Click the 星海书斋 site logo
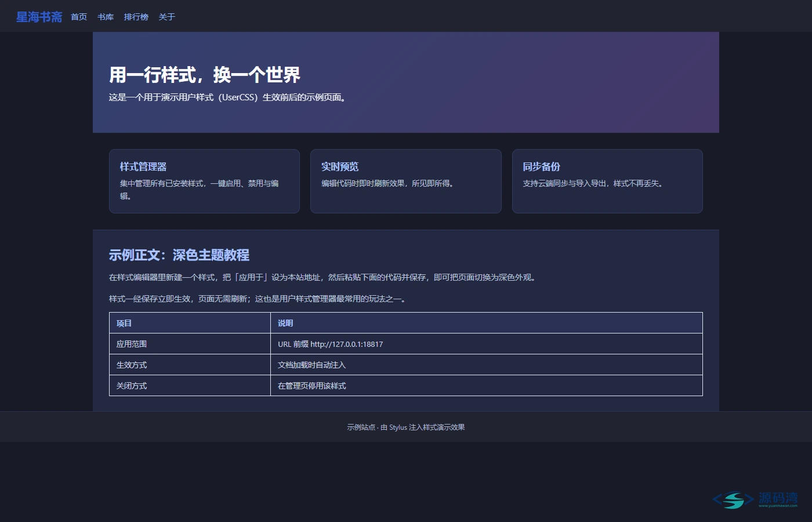The height and width of the screenshot is (522, 812). (x=39, y=17)
